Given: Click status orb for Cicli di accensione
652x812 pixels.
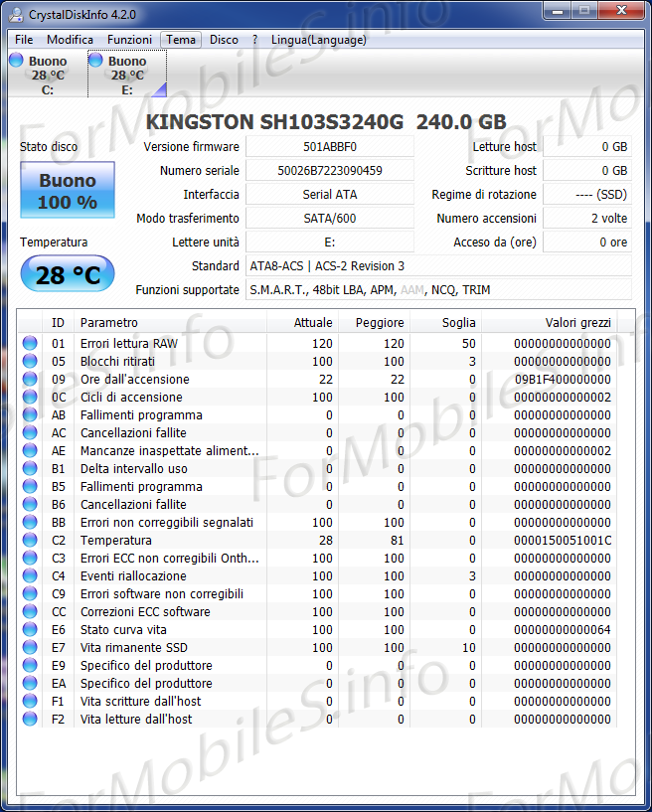Looking at the screenshot, I should point(30,398).
